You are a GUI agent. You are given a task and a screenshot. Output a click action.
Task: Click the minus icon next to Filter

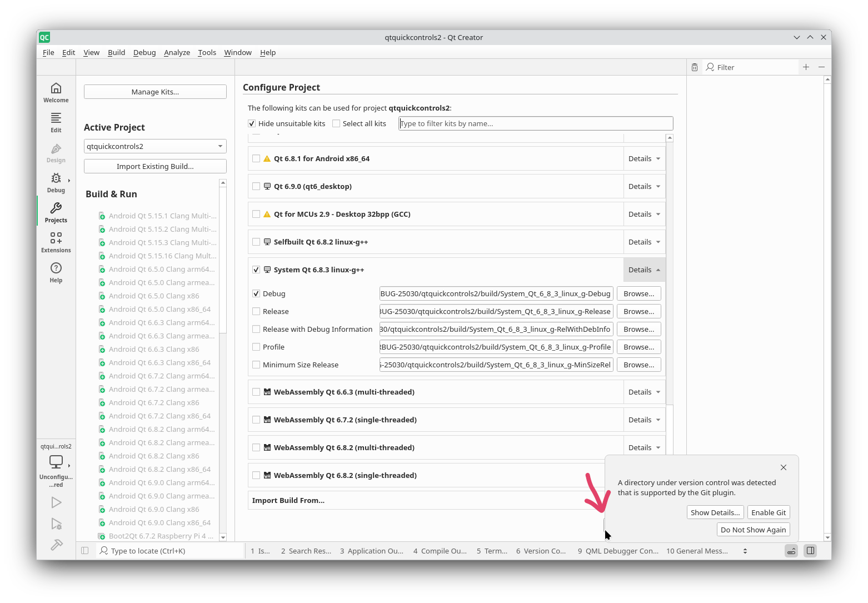click(821, 67)
